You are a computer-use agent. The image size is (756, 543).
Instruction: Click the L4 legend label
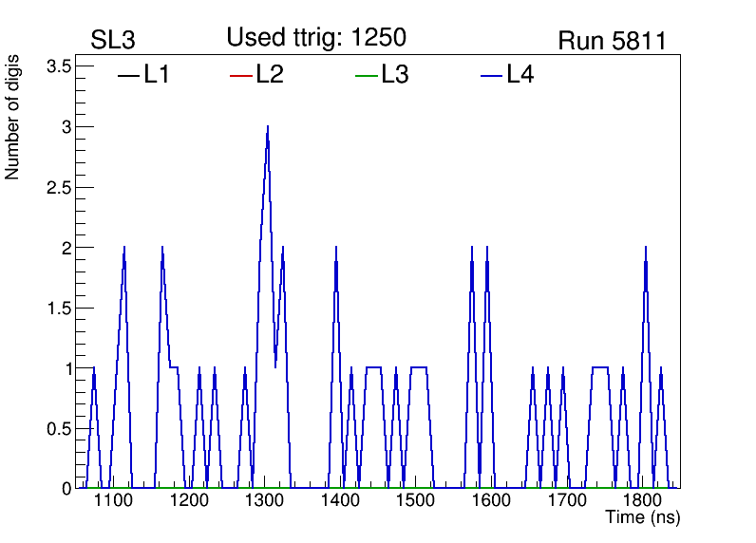click(520, 75)
